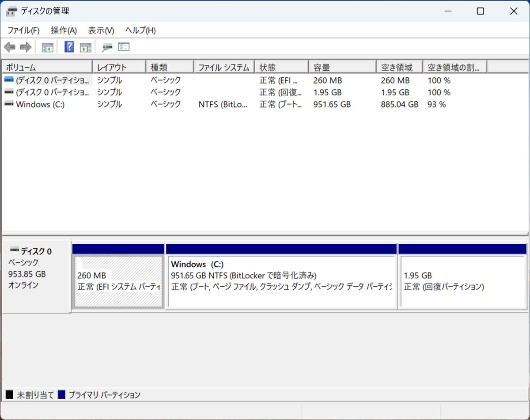Screen dimensions: 530x420
Task: Click the blue プライマリ パーティション legend swatch
Action: 62,395
